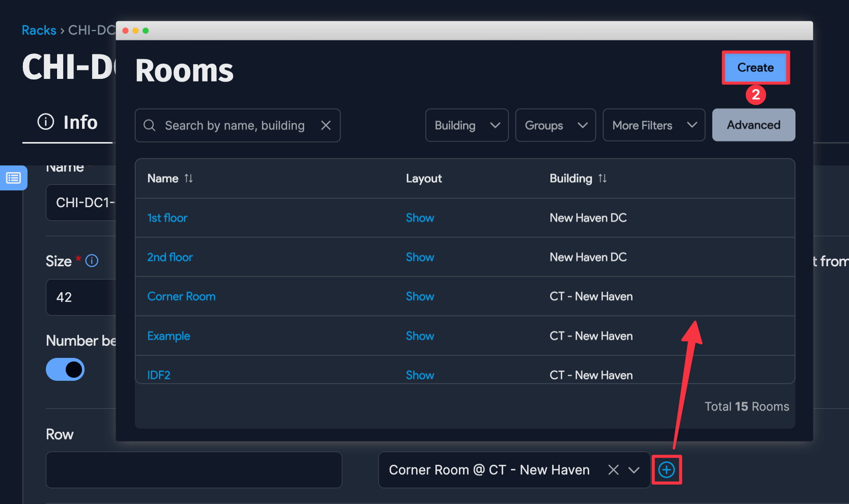Show layout for Corner Room
849x504 pixels.
point(420,296)
